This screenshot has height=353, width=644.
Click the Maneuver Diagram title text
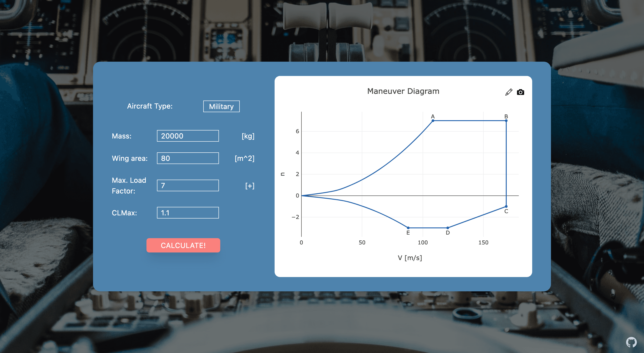(403, 91)
